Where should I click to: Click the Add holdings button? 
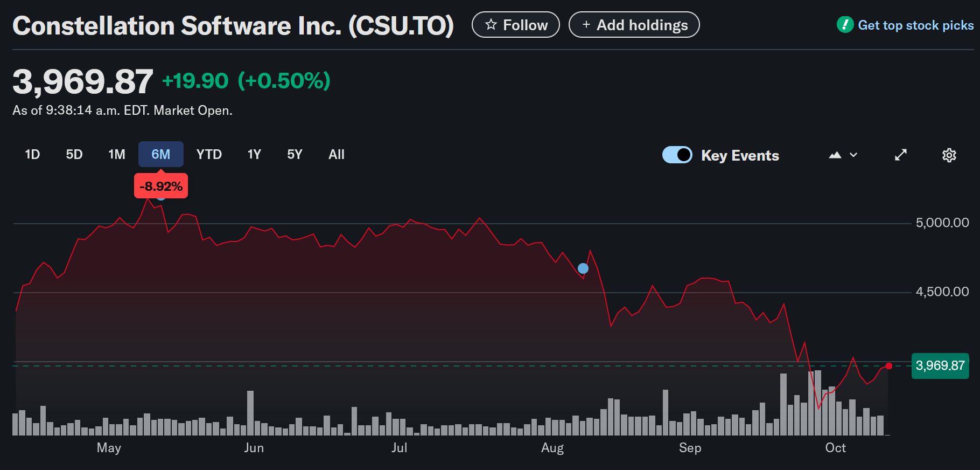click(x=634, y=25)
